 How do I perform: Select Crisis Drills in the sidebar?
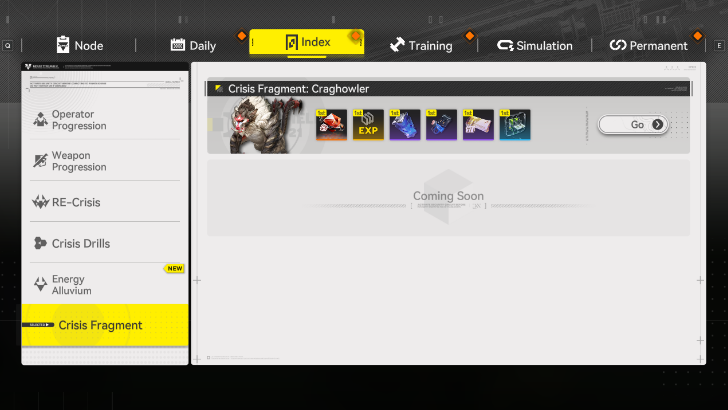(x=105, y=243)
